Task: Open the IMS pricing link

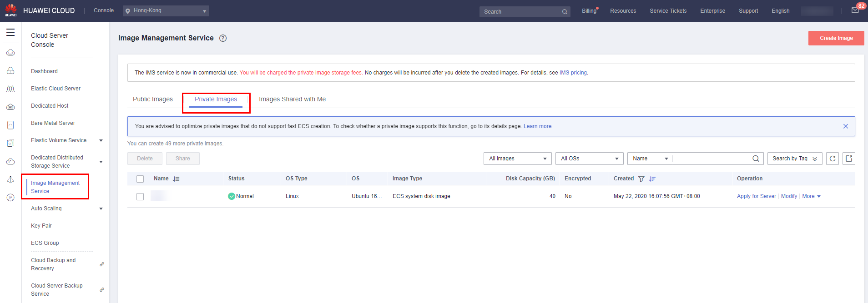Action: (573, 73)
